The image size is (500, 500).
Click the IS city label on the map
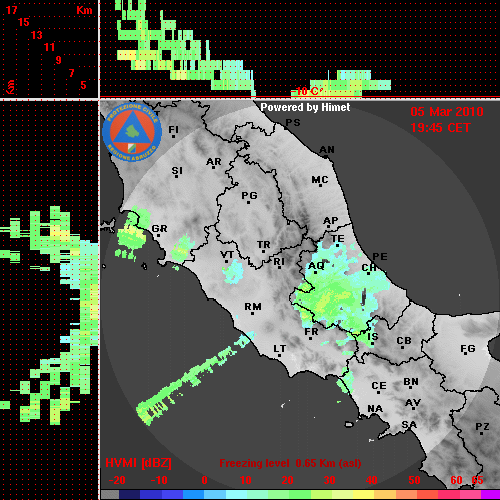373,337
